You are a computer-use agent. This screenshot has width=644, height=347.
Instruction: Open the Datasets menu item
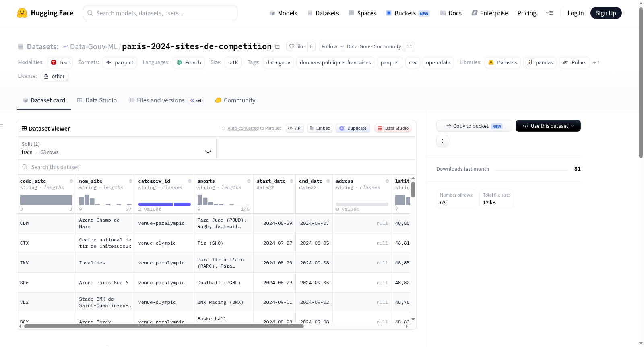(x=323, y=13)
